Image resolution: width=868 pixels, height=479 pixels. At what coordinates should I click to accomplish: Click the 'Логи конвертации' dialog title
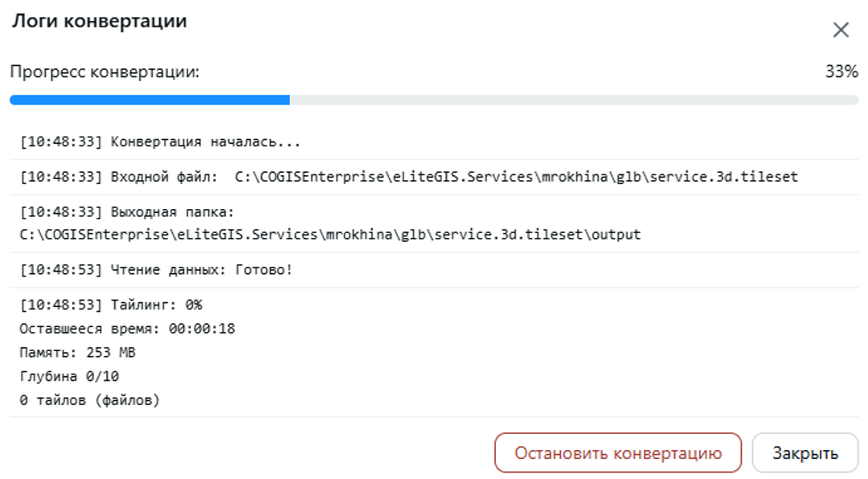(x=100, y=21)
